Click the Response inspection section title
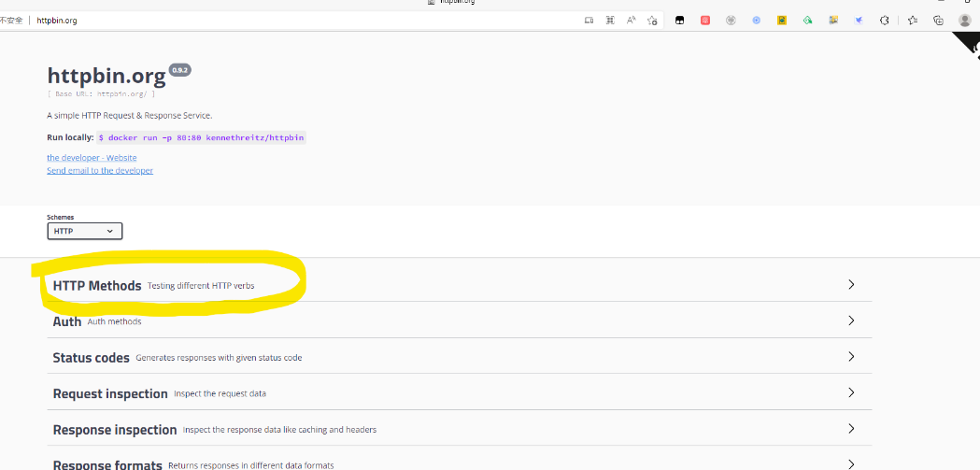Viewport: 980px width, 470px height. [115, 430]
